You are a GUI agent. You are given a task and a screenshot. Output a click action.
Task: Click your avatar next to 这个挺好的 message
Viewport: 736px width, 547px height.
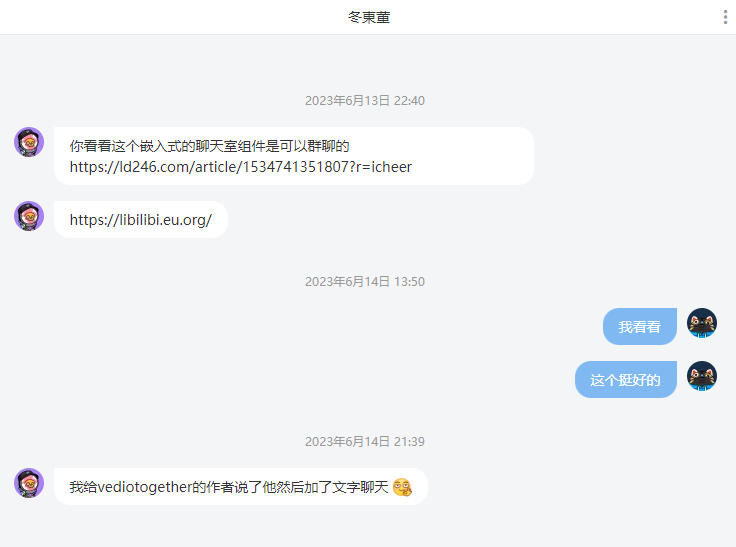pyautogui.click(x=702, y=376)
